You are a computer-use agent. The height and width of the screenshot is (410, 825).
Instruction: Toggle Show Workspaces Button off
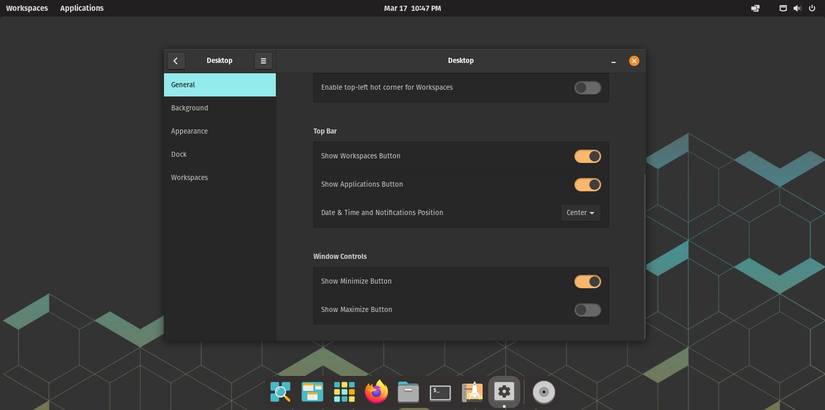pos(587,156)
